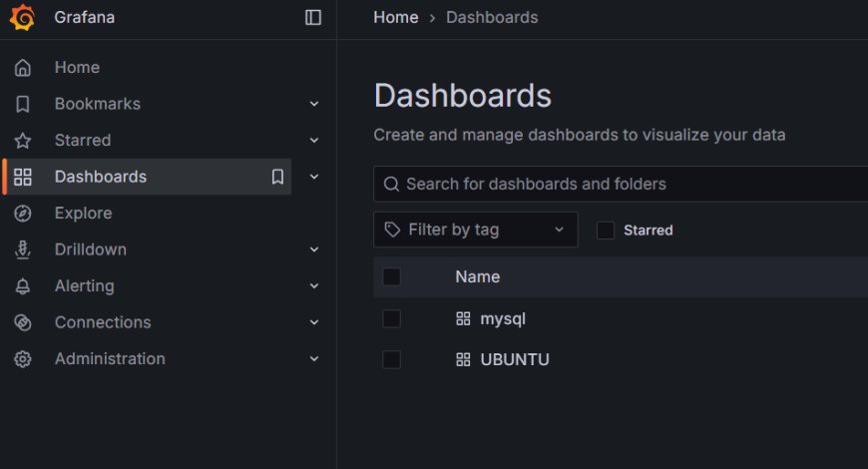Click the Administration gear icon

pyautogui.click(x=23, y=359)
